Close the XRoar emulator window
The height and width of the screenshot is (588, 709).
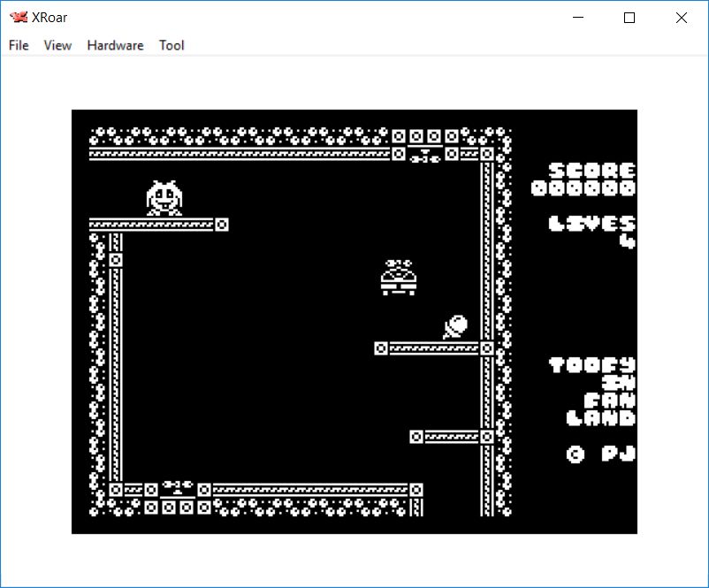(x=681, y=18)
